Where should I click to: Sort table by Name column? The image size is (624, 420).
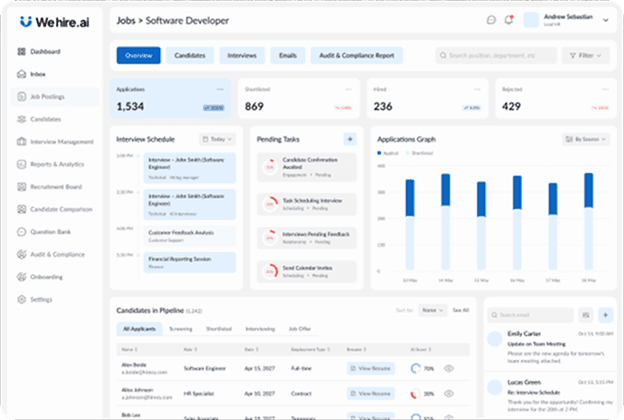coord(129,349)
